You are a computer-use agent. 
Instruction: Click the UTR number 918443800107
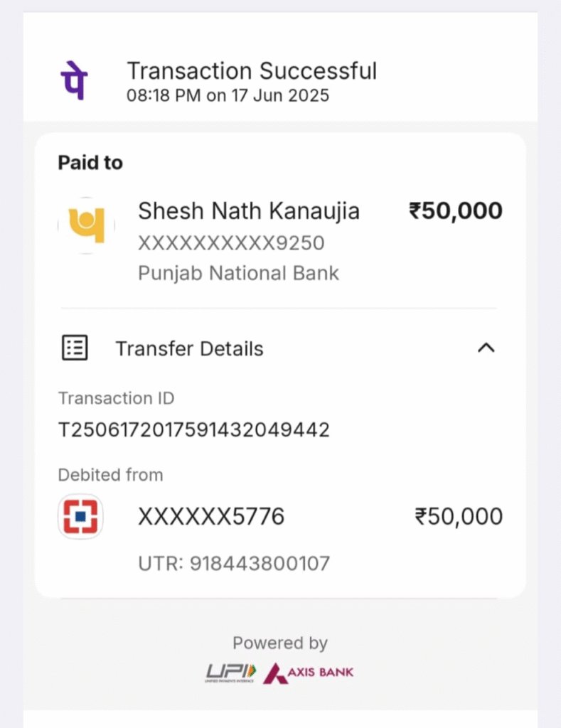234,564
